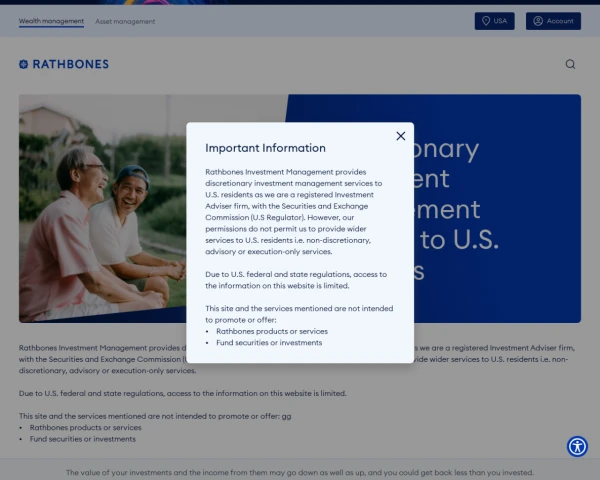This screenshot has height=480, width=600.
Task: Click dialog text "Due to U.S. federal and state regulations"
Action: [x=278, y=274]
